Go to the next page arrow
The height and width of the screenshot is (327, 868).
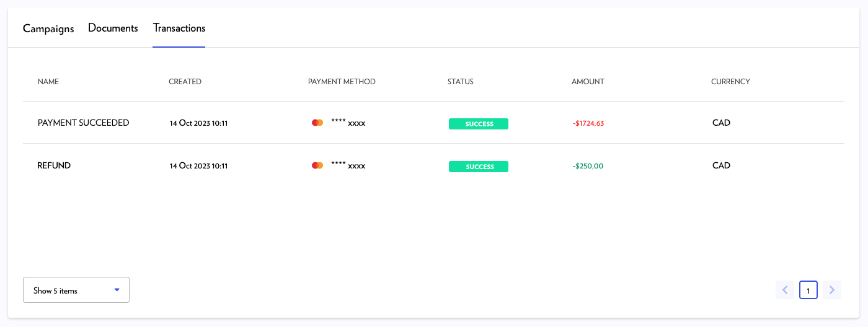point(832,290)
